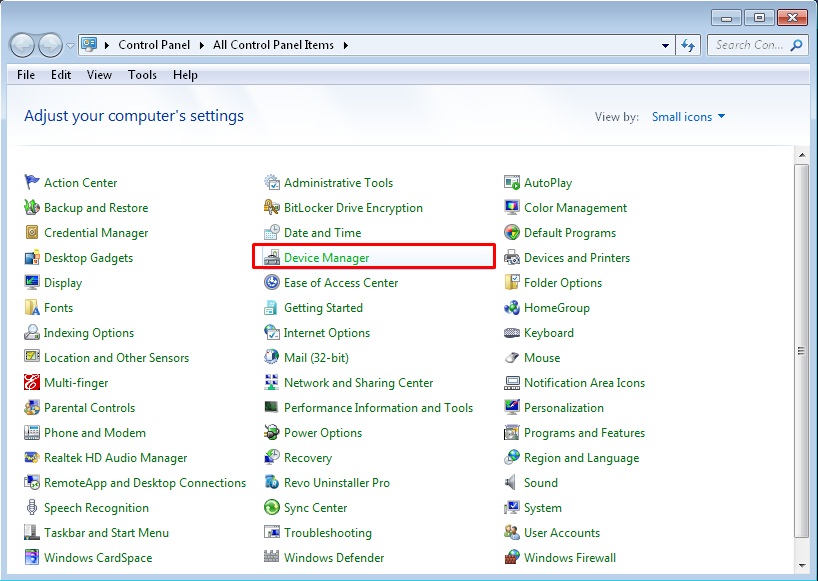
Task: Click the Realtek HD Audio Manager icon
Action: (x=32, y=457)
